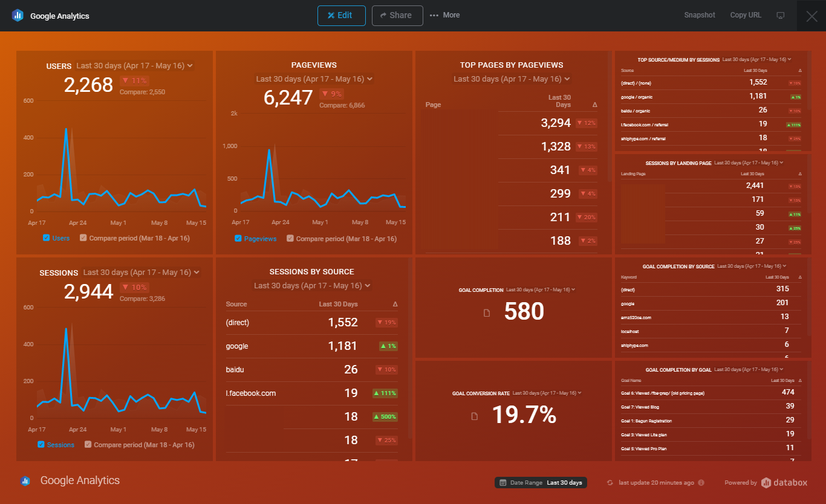Open the More menu
Screen dimensions: 826x504
pyautogui.click(x=445, y=15)
